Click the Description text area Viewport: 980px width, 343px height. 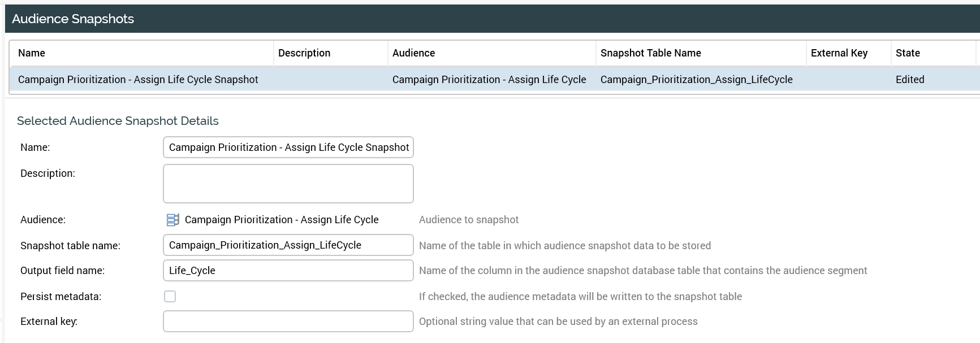[288, 184]
